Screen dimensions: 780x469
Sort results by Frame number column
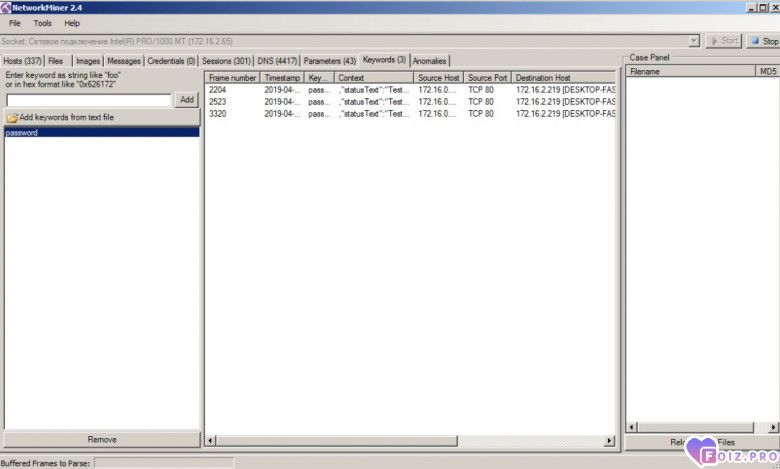coord(232,78)
